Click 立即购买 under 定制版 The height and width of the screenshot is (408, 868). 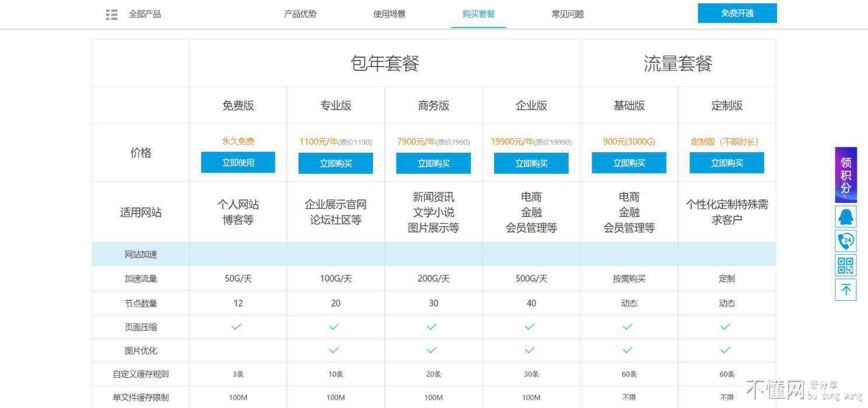pyautogui.click(x=727, y=163)
